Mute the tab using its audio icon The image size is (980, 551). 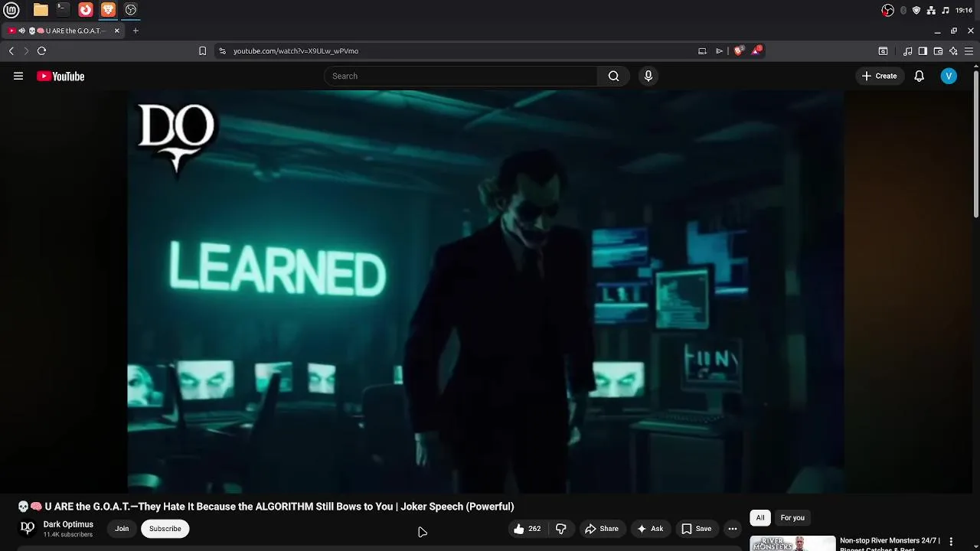coord(21,31)
